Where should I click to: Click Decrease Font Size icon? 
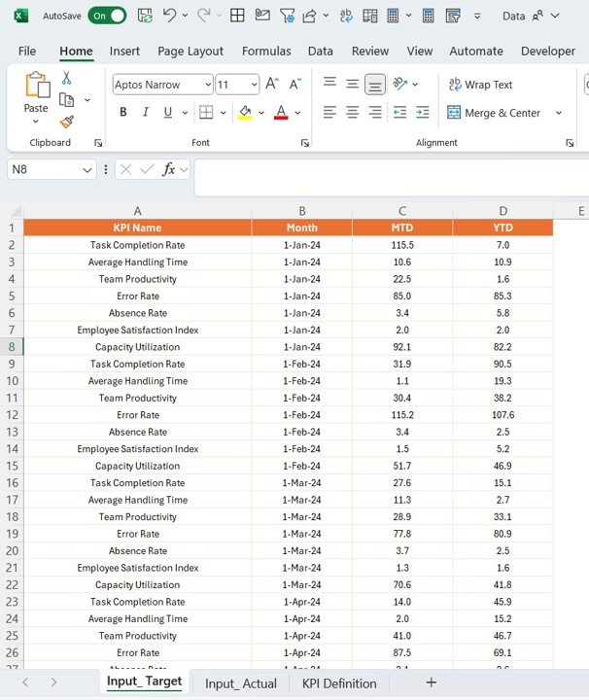[295, 84]
